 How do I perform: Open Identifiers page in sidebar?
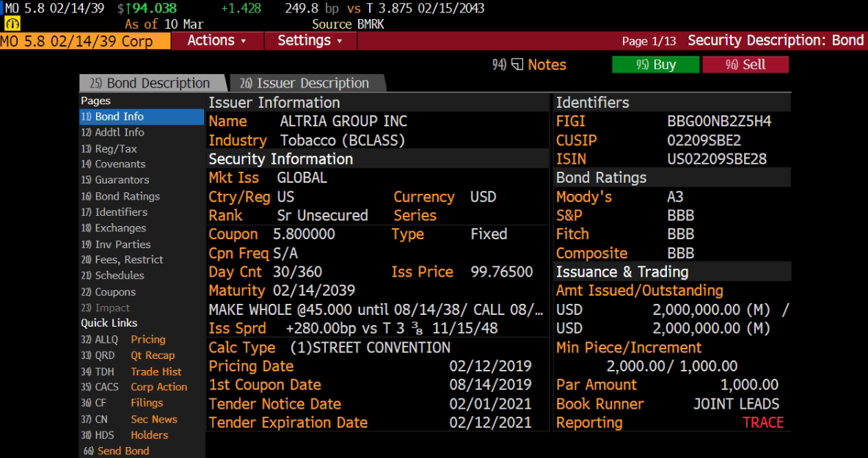(x=114, y=212)
